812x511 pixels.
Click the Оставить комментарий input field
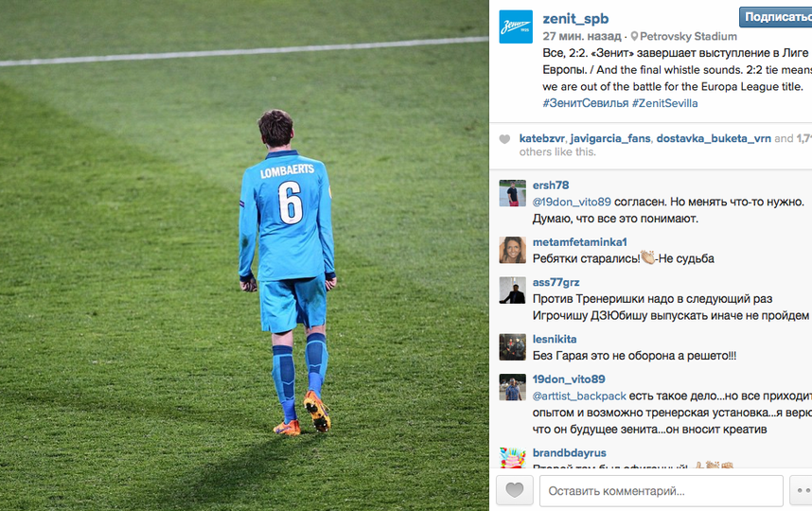coord(661,490)
